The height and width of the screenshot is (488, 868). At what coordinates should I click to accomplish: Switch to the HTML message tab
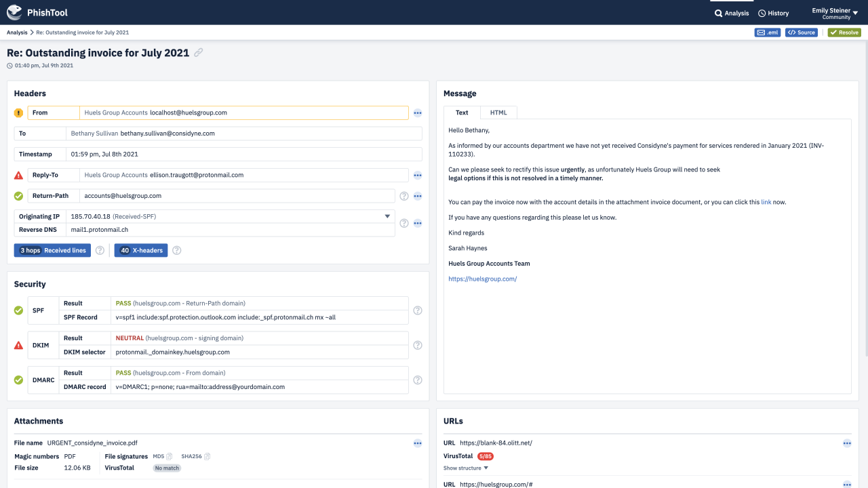pos(498,113)
